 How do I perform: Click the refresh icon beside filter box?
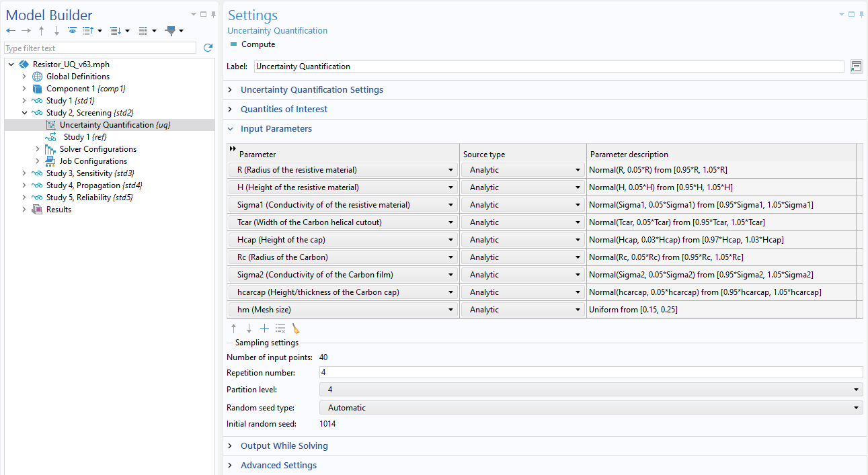tap(208, 48)
